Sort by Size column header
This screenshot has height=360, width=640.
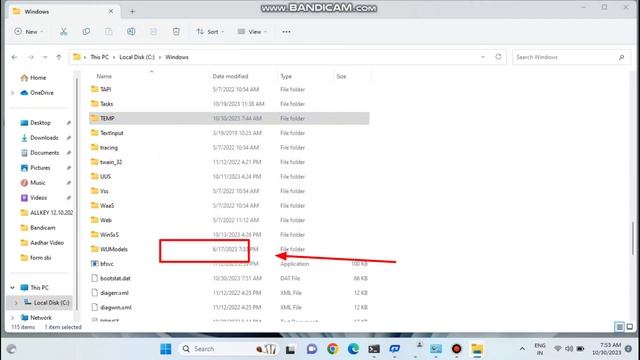[341, 76]
